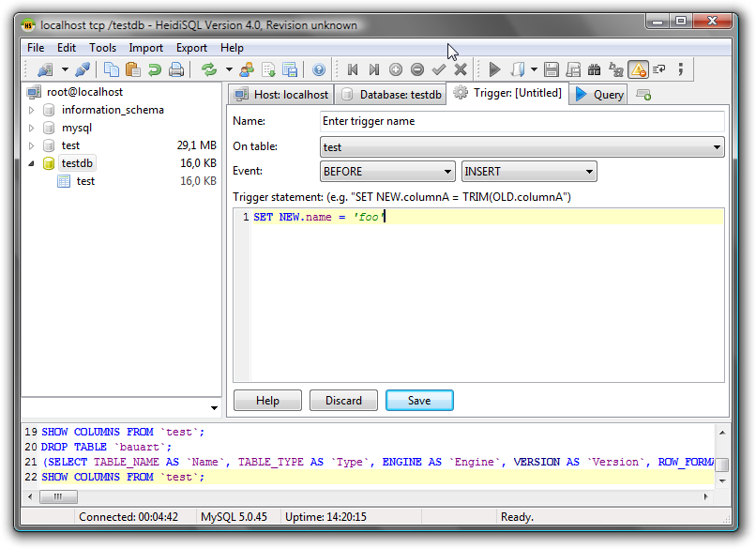
Task: Click the Cancel edit X icon
Action: [x=461, y=70]
